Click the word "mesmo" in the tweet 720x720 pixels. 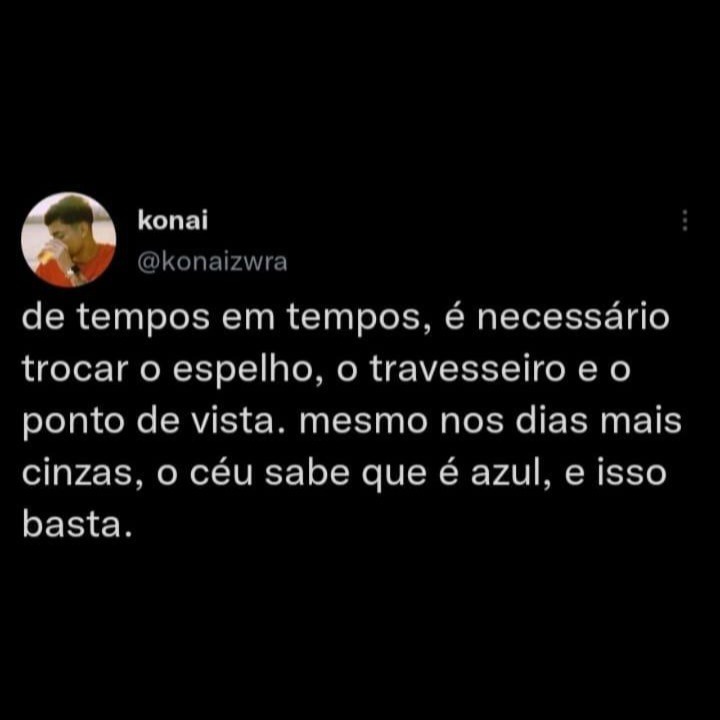coord(364,422)
